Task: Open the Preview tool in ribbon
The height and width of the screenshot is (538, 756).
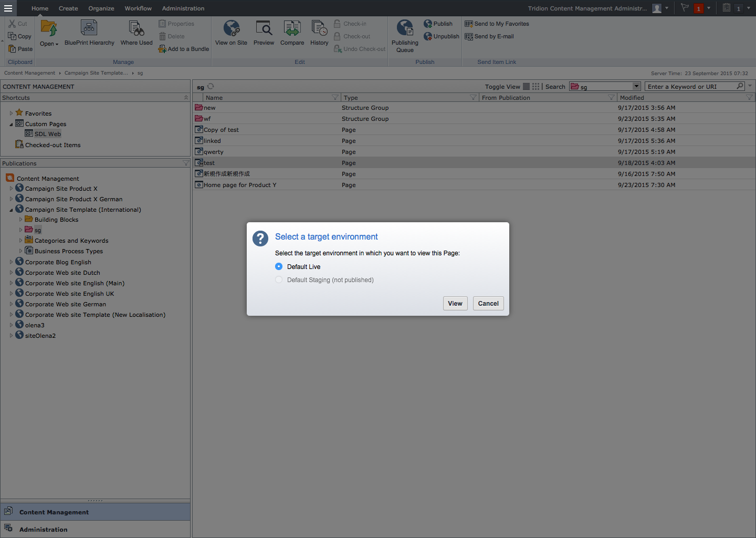Action: [264, 29]
